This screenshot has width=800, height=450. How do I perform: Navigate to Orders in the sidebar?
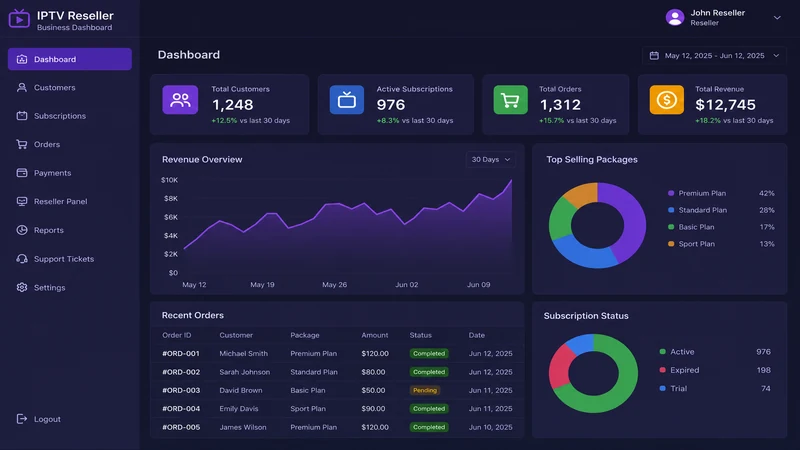tap(69, 144)
